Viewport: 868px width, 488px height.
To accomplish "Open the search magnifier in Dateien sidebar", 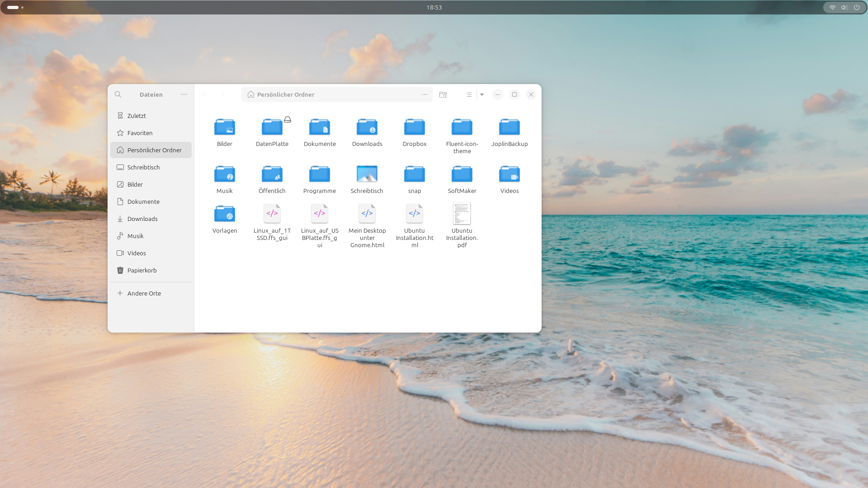I will [118, 94].
